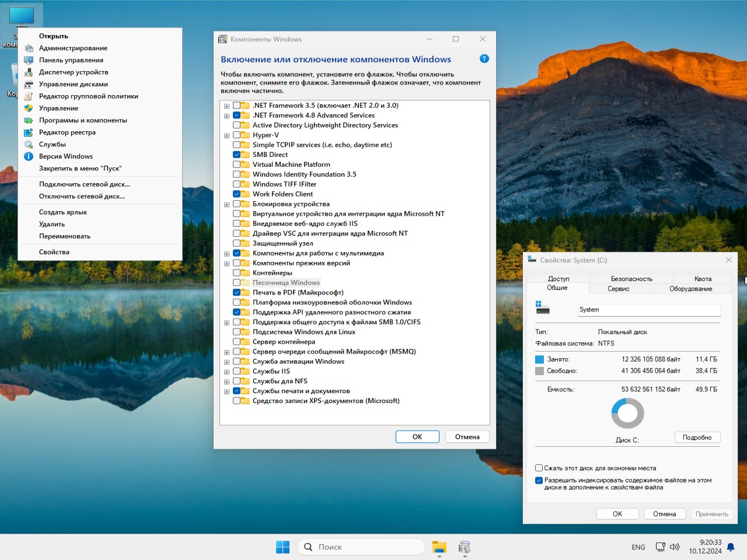Open the notifications bell icon
The height and width of the screenshot is (560, 747).
point(731,547)
